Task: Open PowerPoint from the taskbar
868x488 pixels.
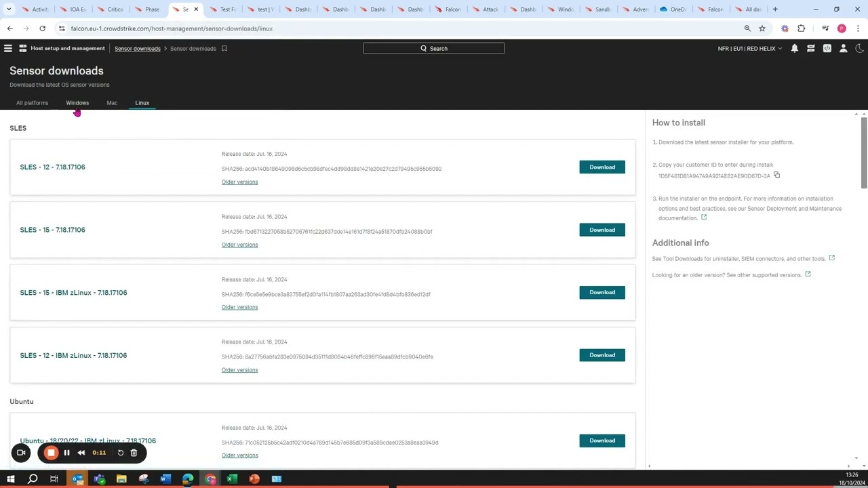Action: tap(254, 479)
